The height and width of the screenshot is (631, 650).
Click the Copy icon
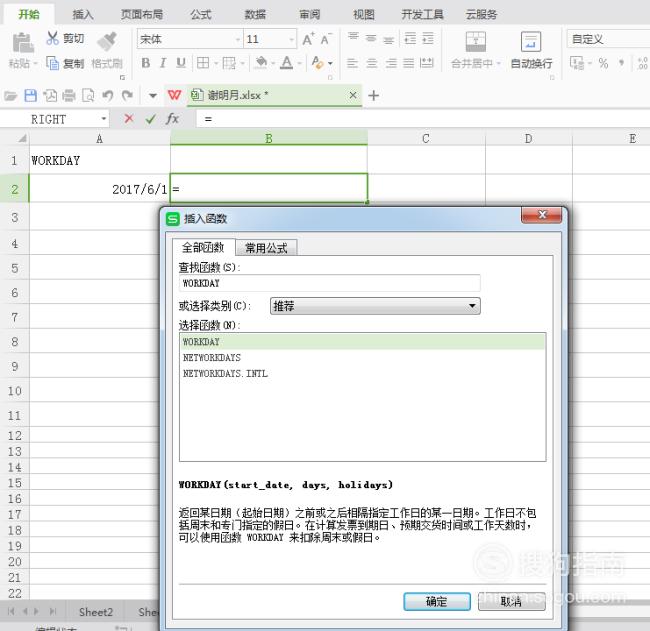point(53,63)
